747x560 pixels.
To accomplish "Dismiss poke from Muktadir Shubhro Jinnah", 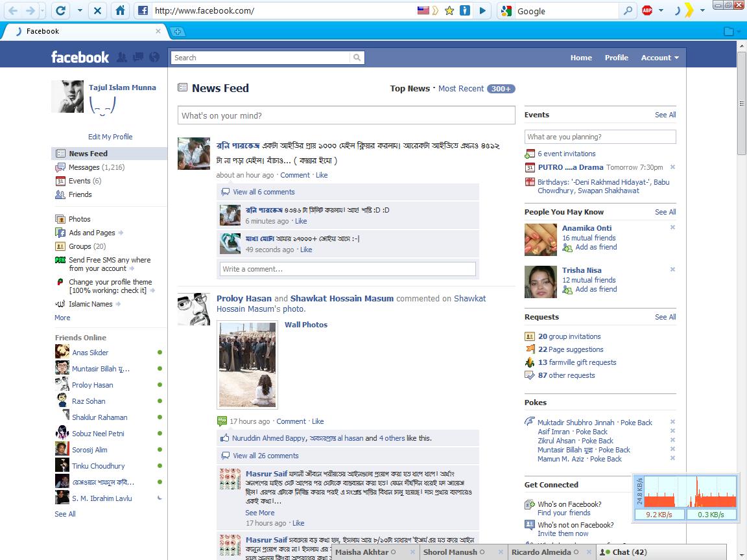I will click(672, 422).
